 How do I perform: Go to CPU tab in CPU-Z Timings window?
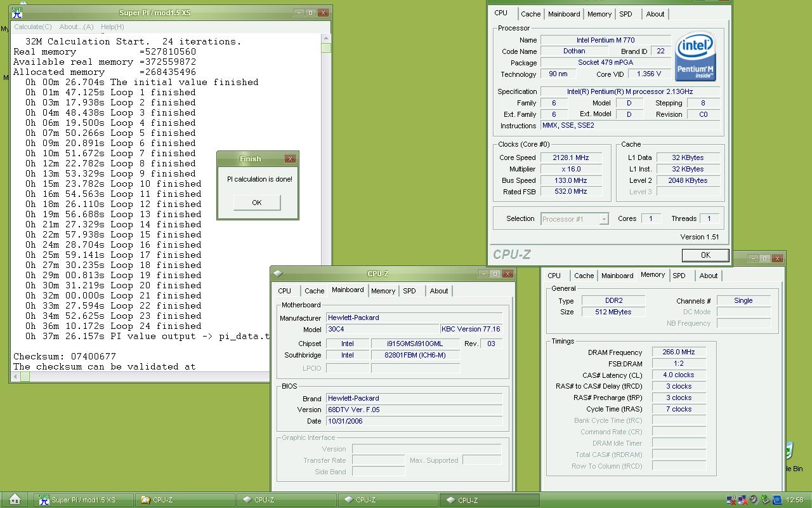[x=554, y=276]
